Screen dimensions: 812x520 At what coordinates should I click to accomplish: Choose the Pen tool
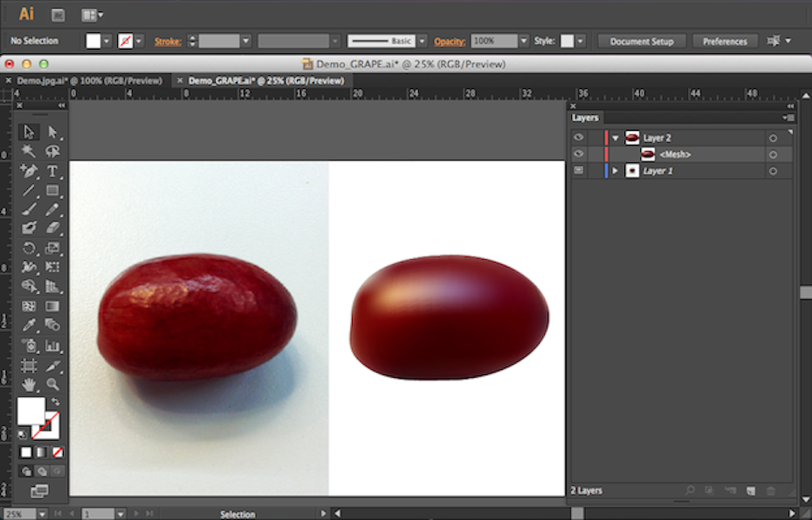pos(29,171)
